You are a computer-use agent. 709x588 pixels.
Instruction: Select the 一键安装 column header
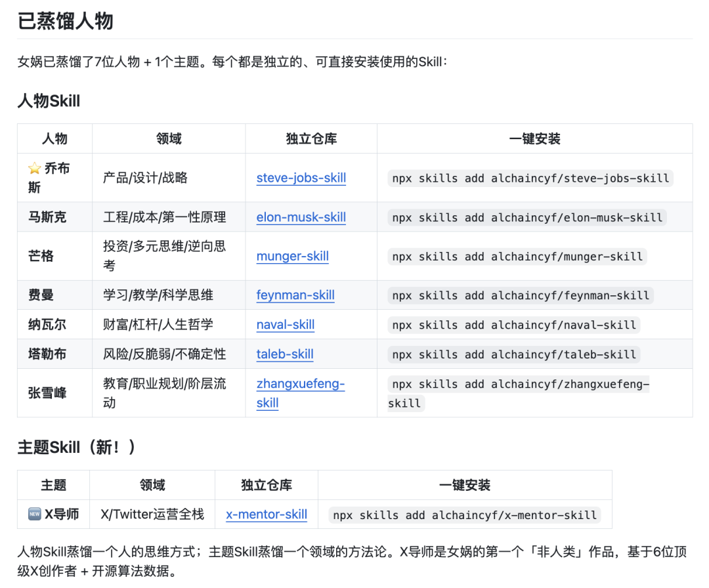[x=533, y=138]
